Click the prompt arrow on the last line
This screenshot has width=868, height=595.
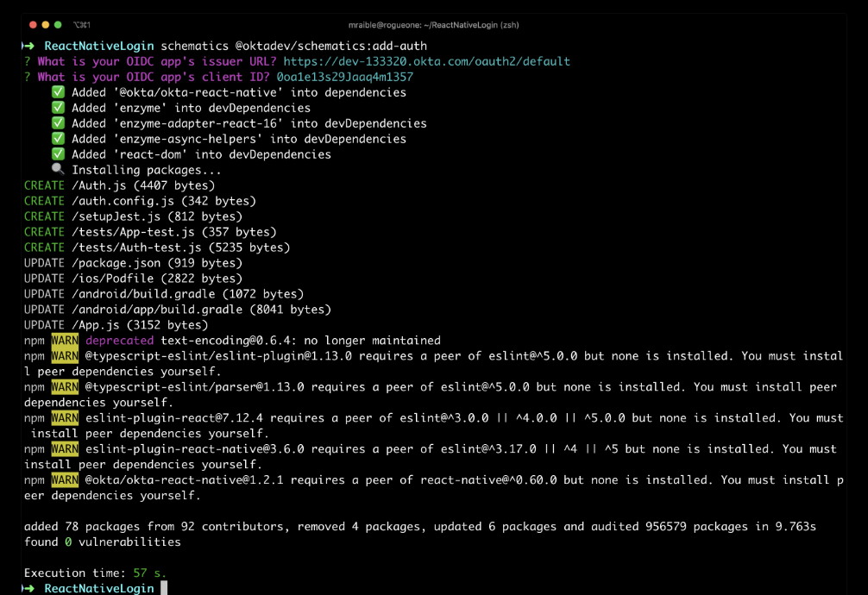(28, 588)
